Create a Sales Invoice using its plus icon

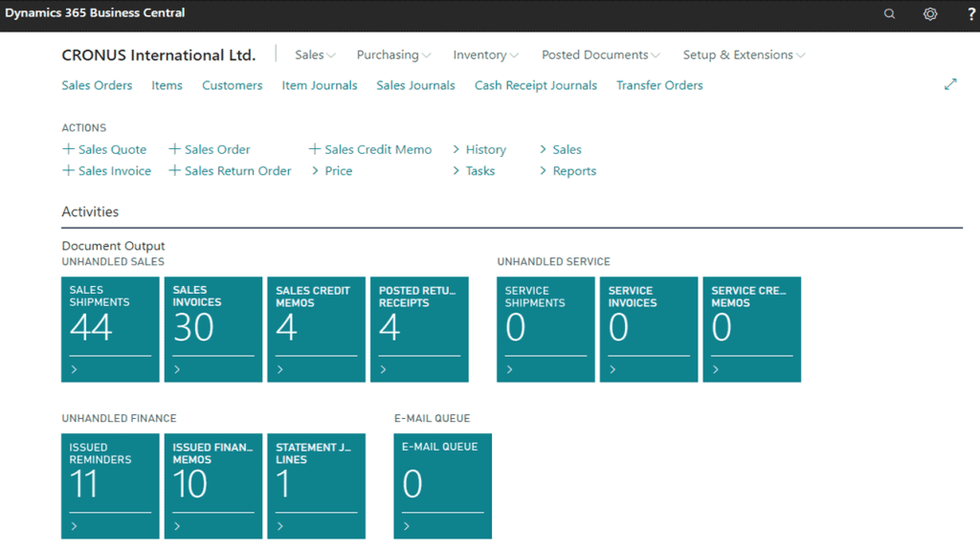coord(69,170)
